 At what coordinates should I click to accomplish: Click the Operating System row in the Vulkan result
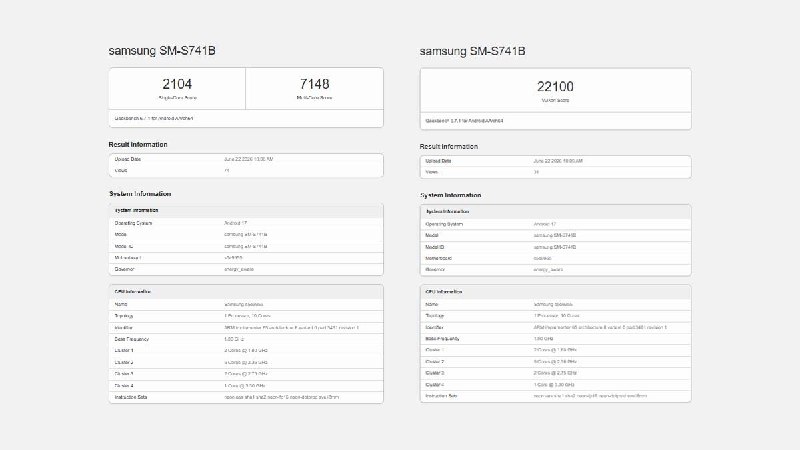tap(556, 224)
